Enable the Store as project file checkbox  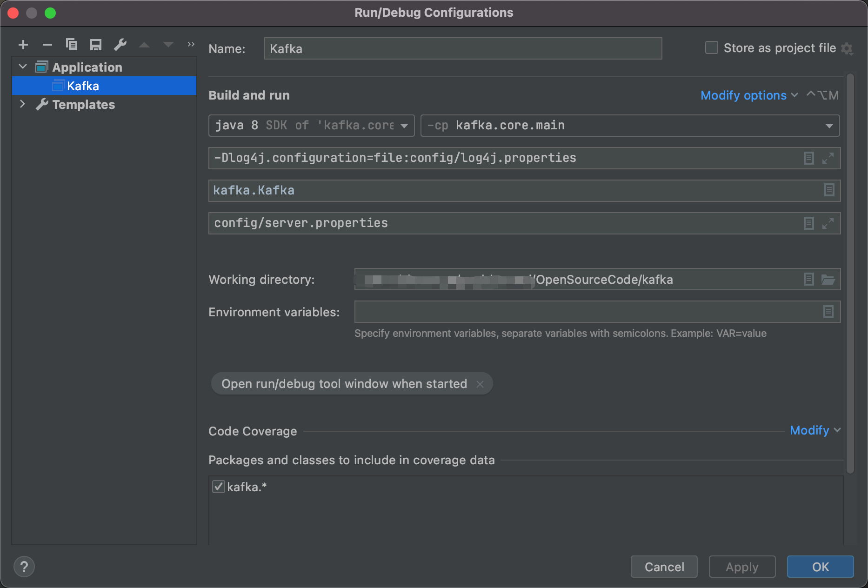click(x=712, y=48)
